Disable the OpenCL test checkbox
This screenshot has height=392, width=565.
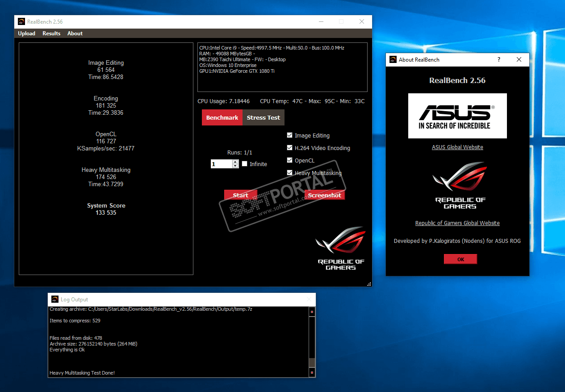coord(290,160)
